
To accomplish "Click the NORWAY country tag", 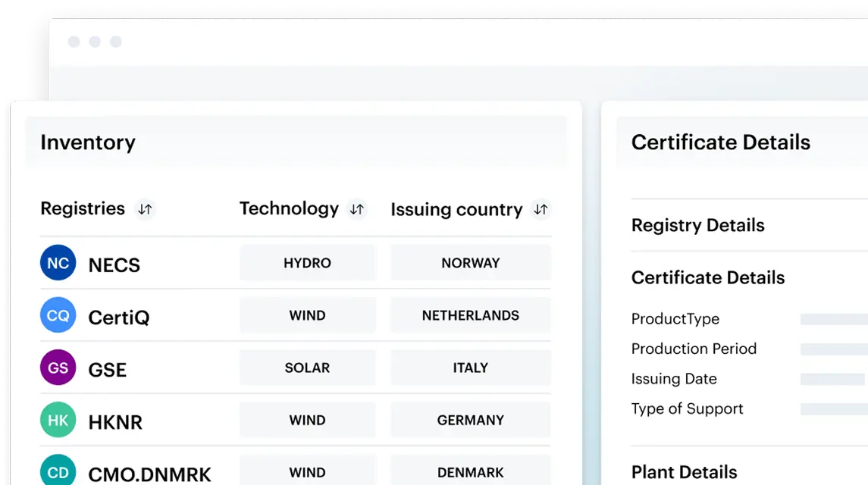I will (471, 262).
